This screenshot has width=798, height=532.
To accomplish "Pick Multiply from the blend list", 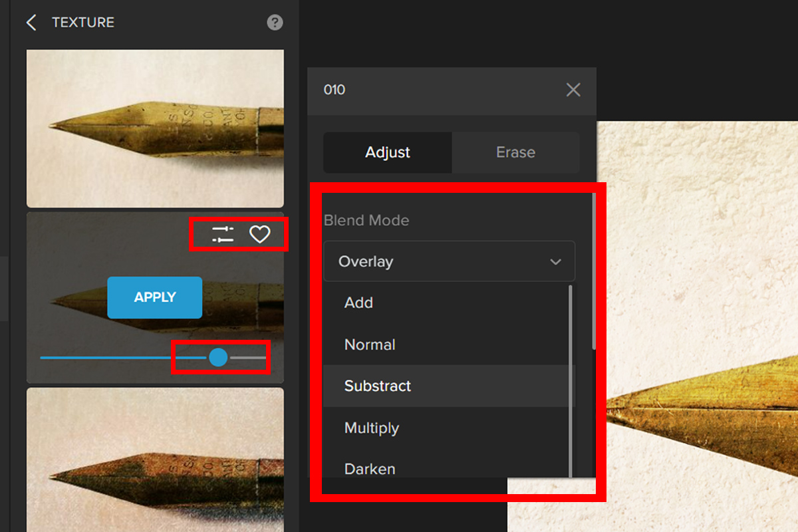I will [x=372, y=428].
